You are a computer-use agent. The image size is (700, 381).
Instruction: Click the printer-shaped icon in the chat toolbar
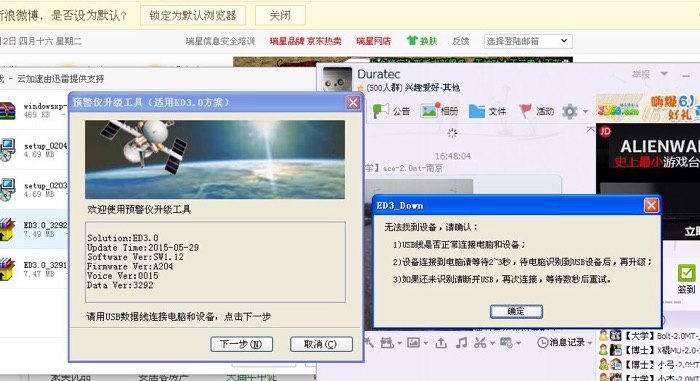click(x=387, y=343)
